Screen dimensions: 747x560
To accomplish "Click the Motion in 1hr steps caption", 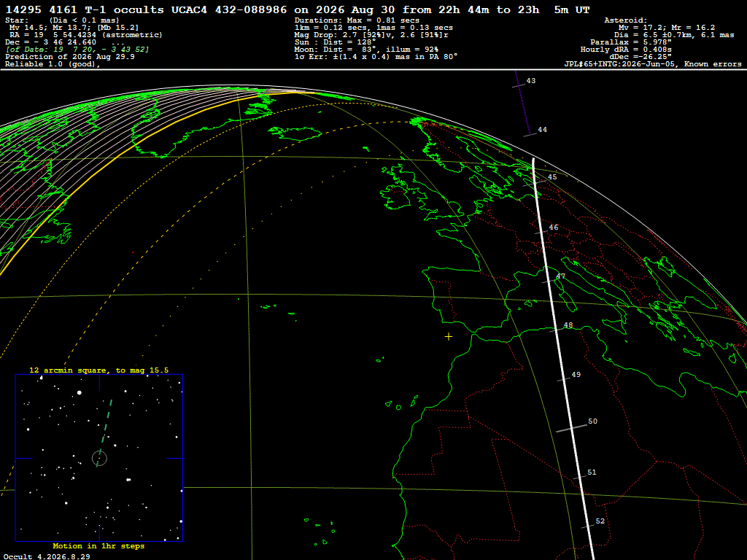I will (98, 546).
